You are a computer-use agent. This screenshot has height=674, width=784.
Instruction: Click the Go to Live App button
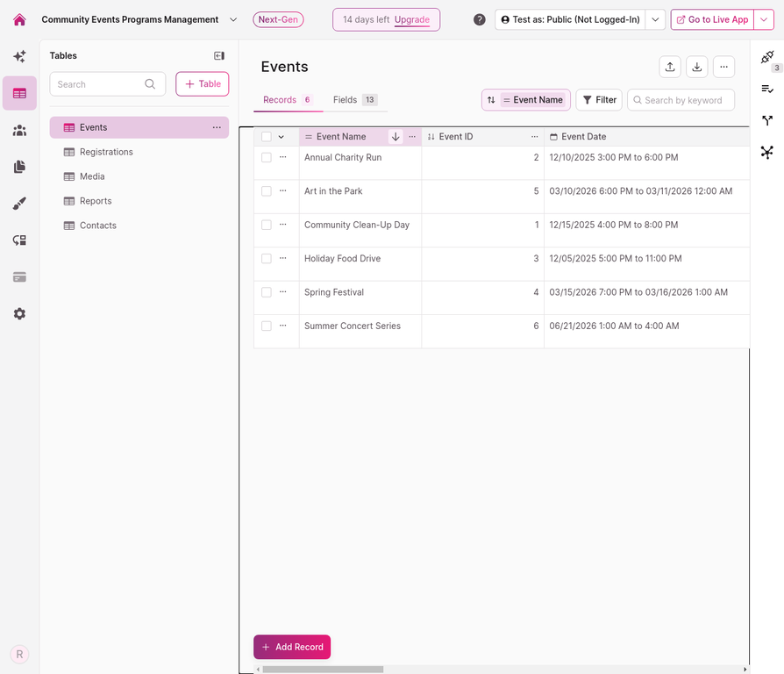pyautogui.click(x=712, y=19)
